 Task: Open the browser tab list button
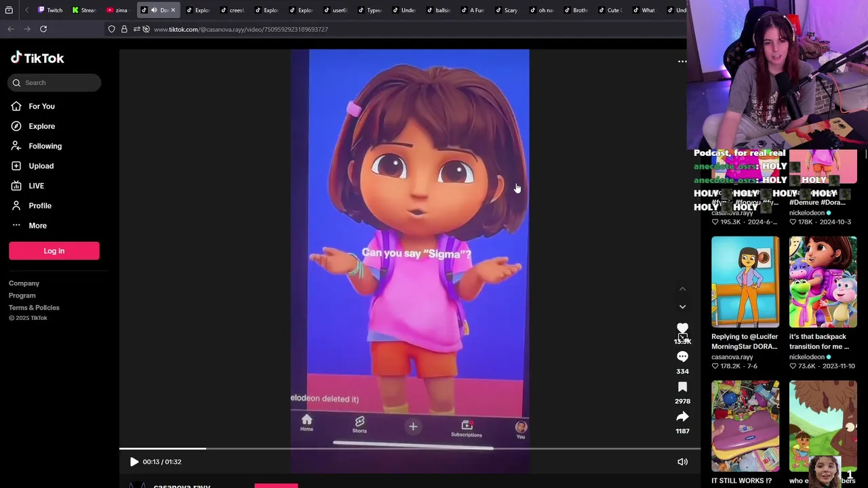tap(9, 10)
